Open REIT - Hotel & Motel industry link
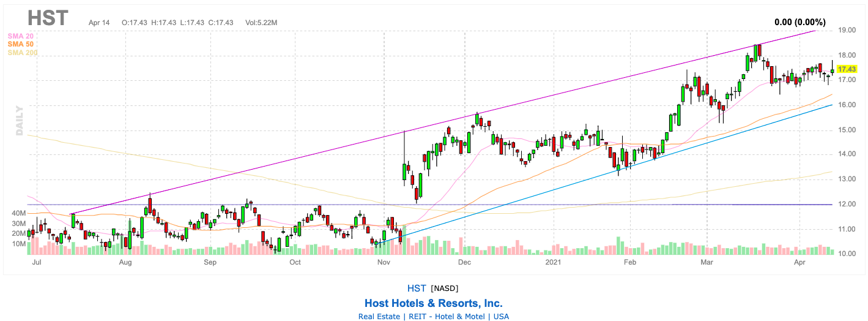This screenshot has height=321, width=868. 445,317
